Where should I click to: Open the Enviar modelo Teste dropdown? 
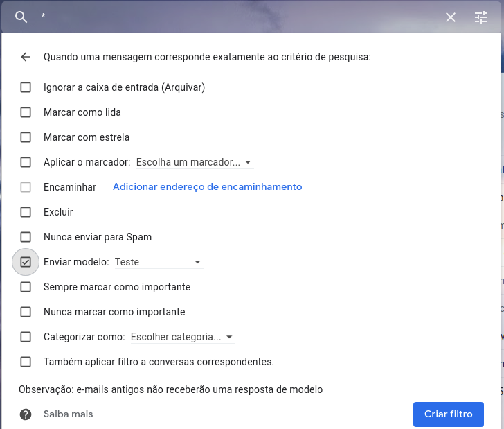[x=159, y=262]
